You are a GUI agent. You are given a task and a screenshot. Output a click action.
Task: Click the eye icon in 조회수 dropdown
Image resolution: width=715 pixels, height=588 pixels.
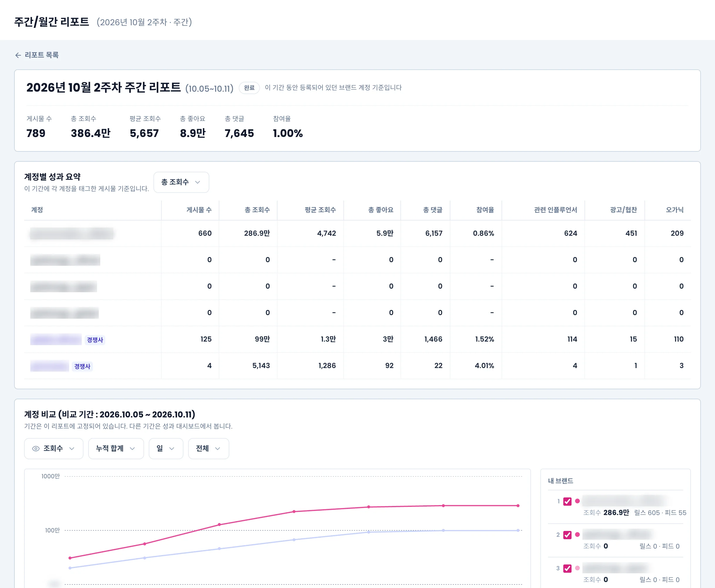point(36,448)
